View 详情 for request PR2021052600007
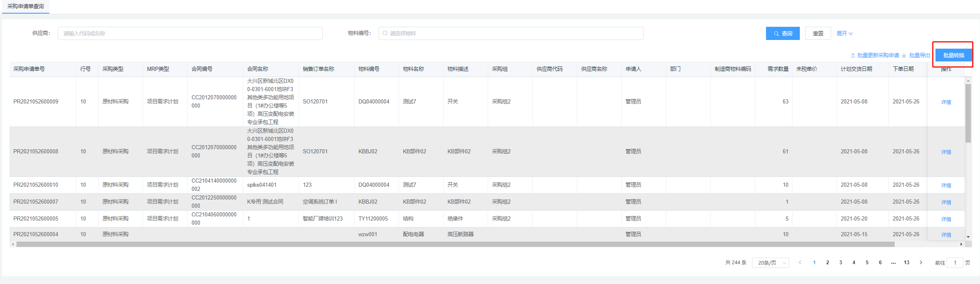Screen dimensions: 980x284 click(946, 202)
